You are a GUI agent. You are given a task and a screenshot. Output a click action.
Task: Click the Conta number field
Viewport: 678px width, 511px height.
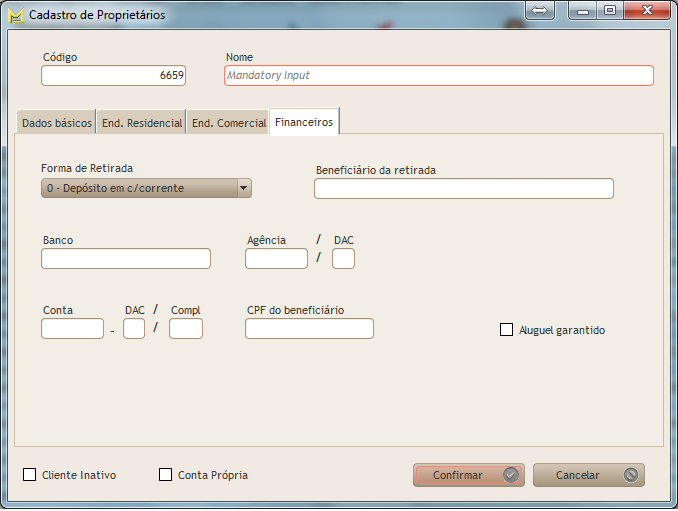click(x=72, y=329)
